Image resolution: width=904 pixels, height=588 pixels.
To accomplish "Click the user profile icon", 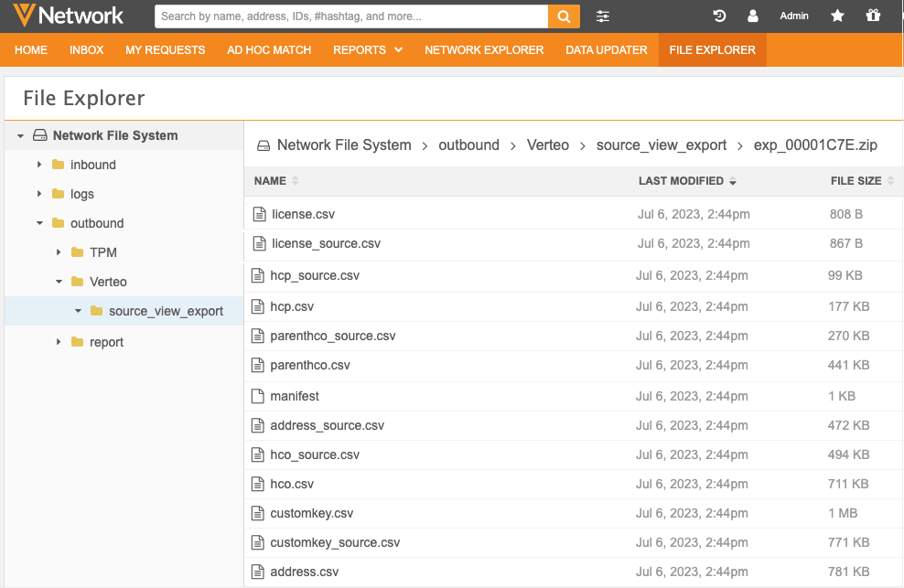I will 753,16.
